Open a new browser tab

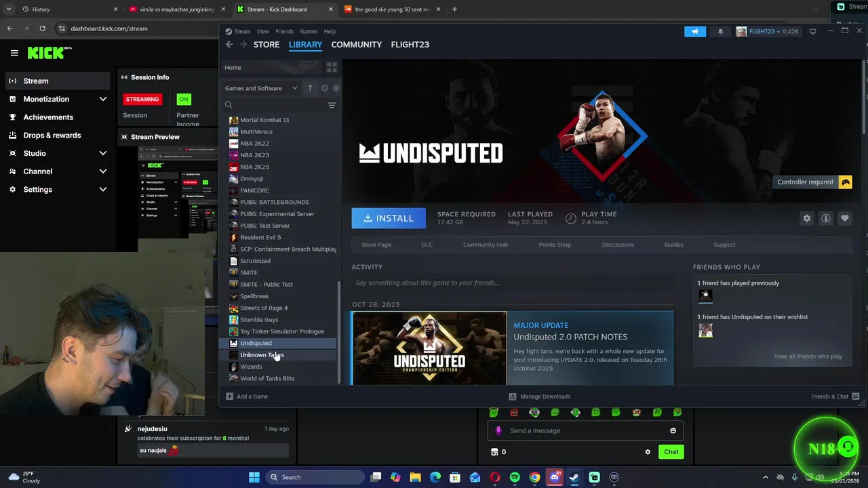pyautogui.click(x=454, y=9)
